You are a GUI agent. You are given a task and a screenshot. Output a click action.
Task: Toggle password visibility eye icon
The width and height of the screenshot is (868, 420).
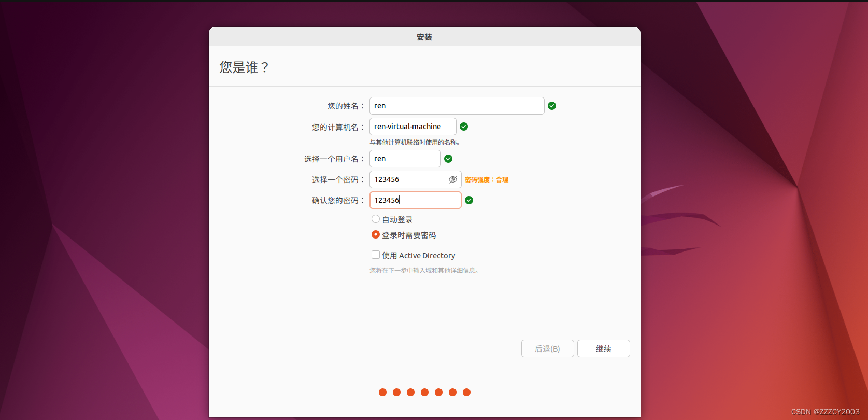click(452, 179)
